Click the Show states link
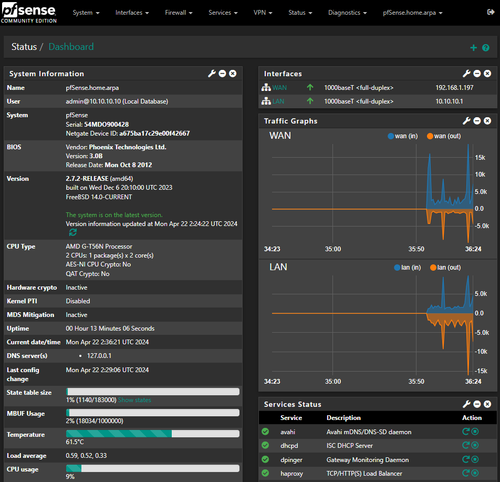The width and height of the screenshot is (500, 482). (x=134, y=400)
